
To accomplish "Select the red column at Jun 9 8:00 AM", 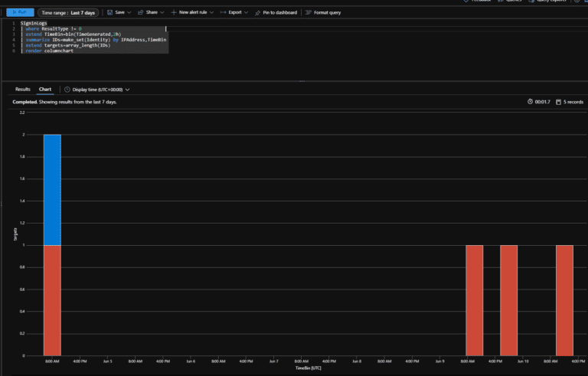I will tap(475, 301).
